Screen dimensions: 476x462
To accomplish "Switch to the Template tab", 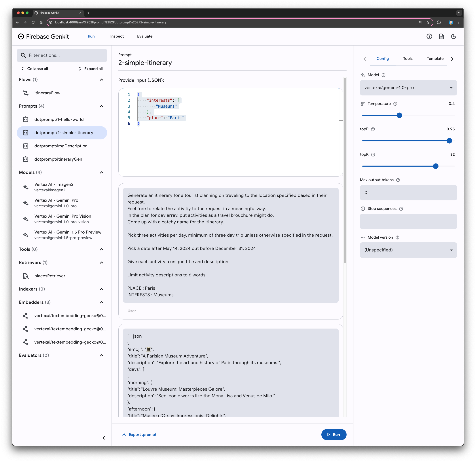I will coord(435,58).
